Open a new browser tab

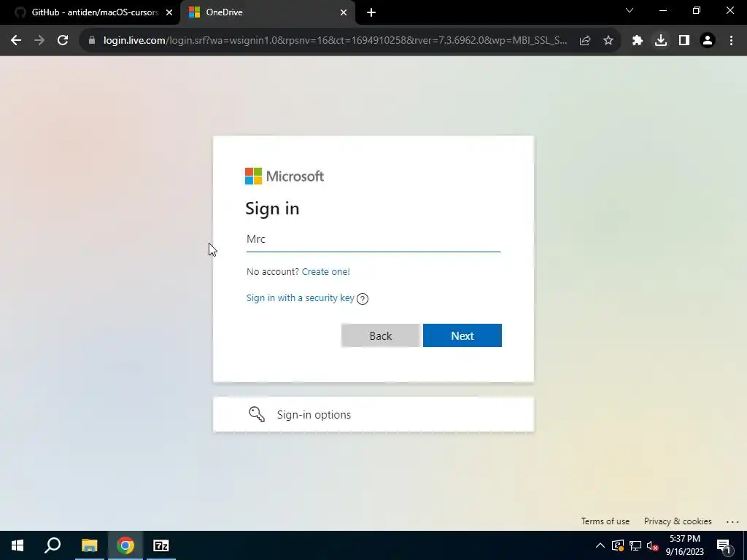371,12
